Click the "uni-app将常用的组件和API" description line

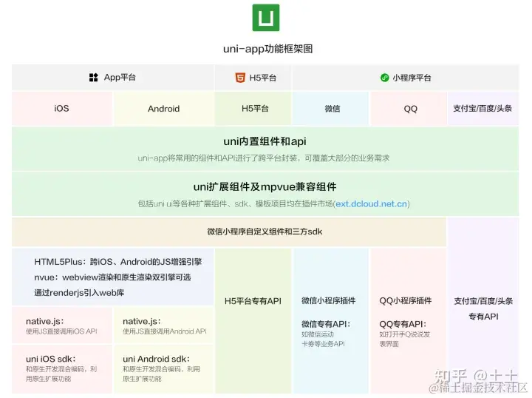263,158
